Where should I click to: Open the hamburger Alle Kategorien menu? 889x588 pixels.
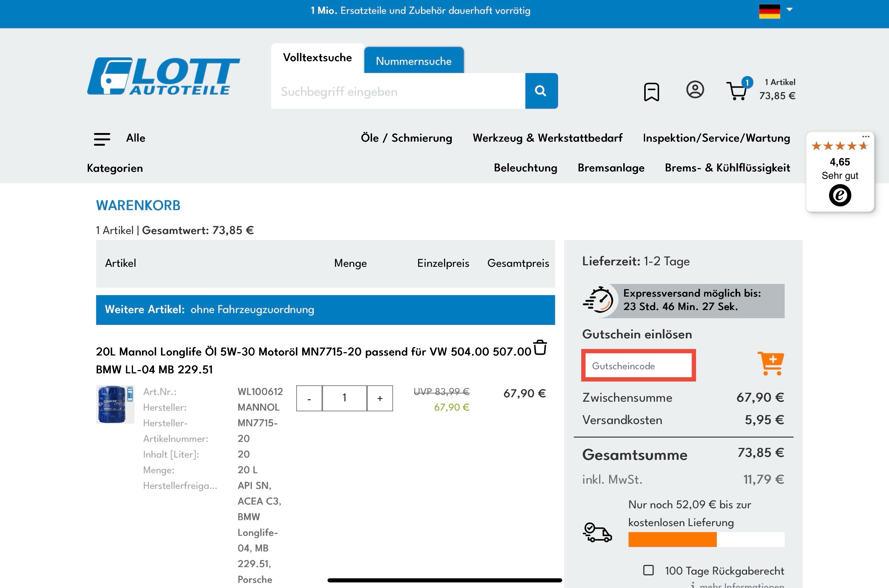click(x=102, y=139)
